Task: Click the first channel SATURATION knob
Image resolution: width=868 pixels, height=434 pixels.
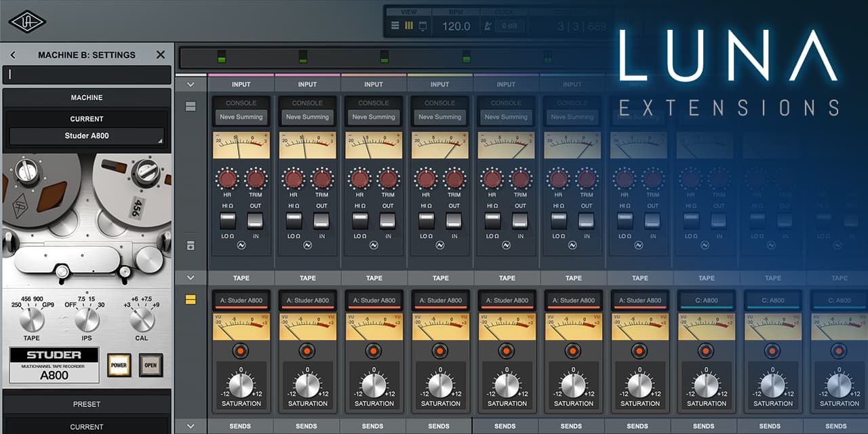Action: pos(241,385)
